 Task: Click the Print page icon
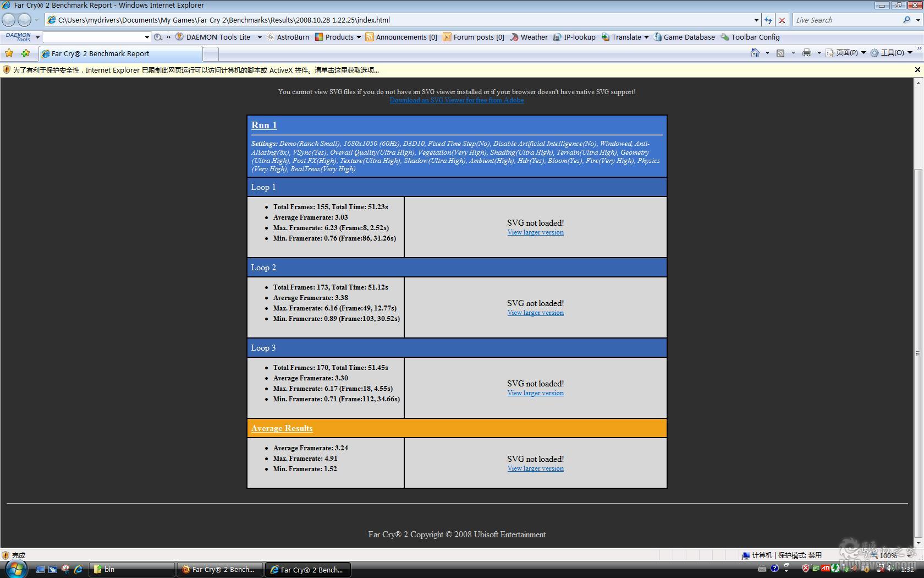[x=806, y=53]
